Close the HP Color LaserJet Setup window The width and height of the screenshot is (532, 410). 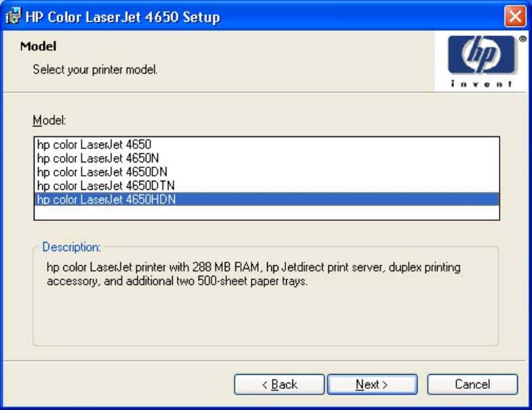515,16
